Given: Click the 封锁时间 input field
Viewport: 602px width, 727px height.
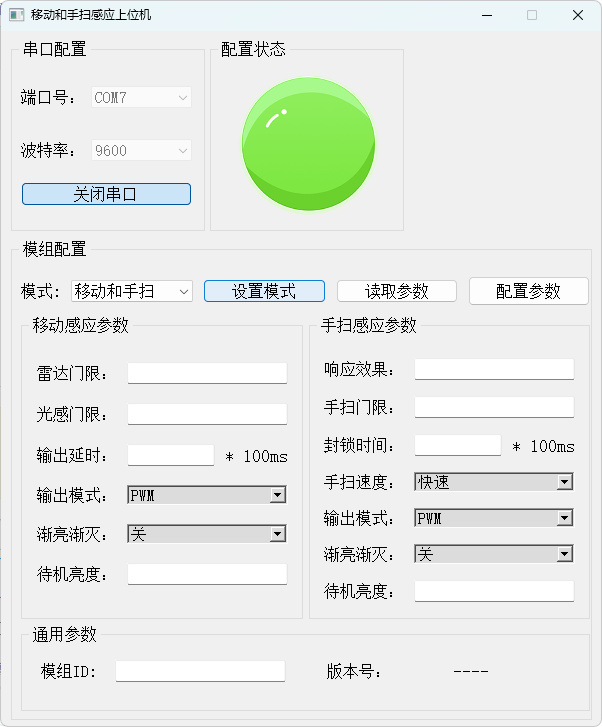Looking at the screenshot, I should pos(458,445).
